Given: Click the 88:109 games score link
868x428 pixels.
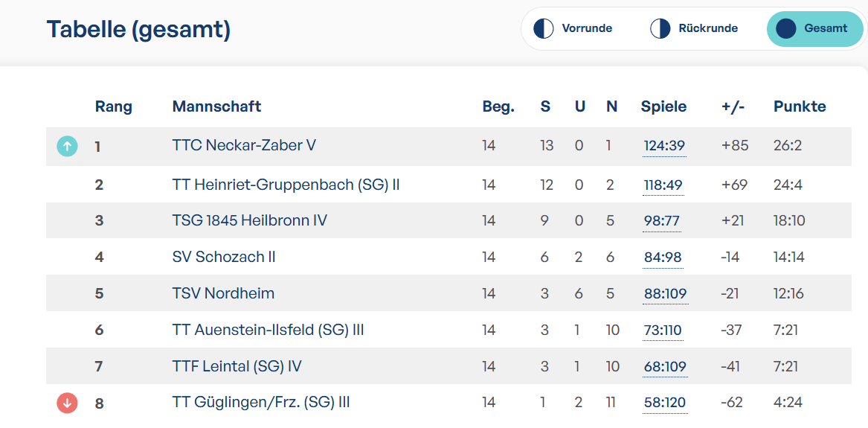Looking at the screenshot, I should coord(666,293).
